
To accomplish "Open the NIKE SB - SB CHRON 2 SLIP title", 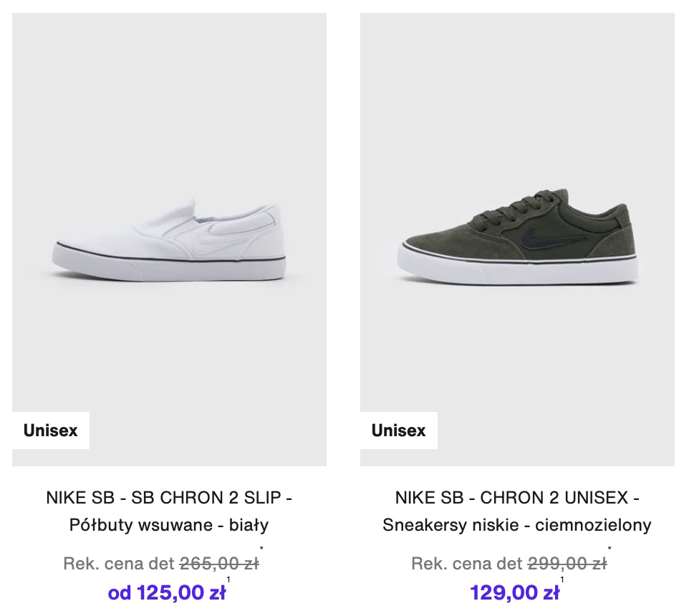I will [x=169, y=497].
